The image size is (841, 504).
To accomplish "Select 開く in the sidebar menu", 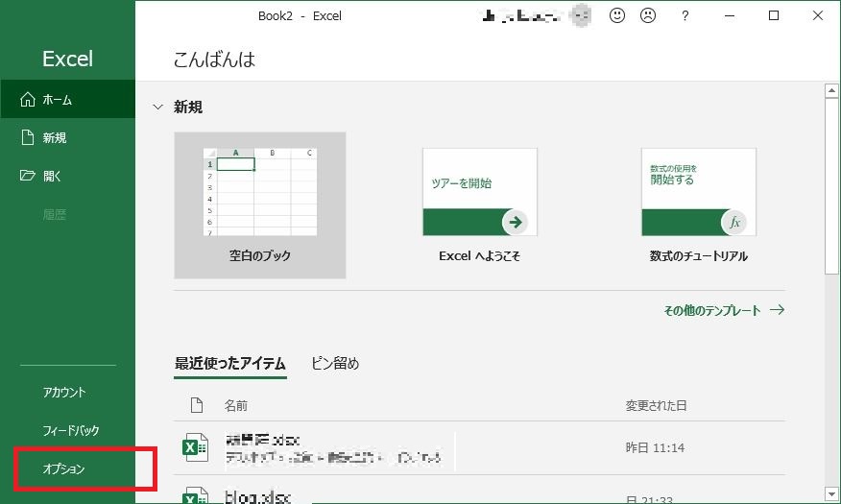I will 67,176.
